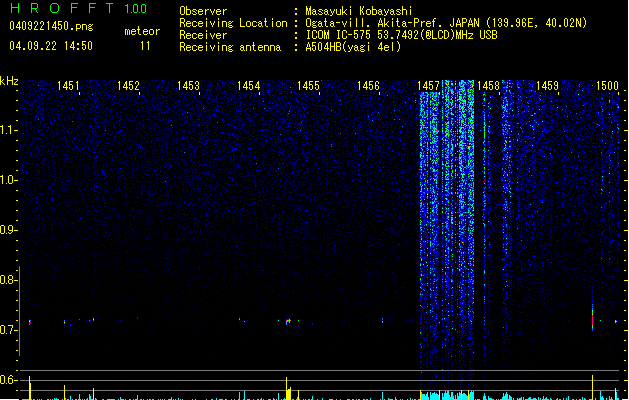
Task: Click the 1454 time axis label
Action: (248, 85)
